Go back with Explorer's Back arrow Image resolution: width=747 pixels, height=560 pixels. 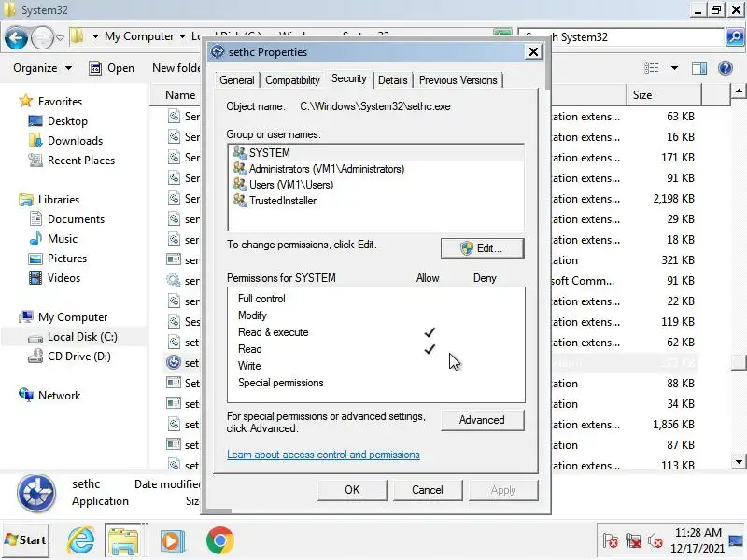(16, 37)
